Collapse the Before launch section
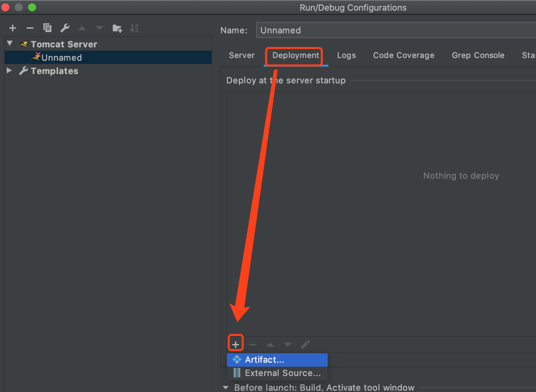This screenshot has height=392, width=536. click(226, 388)
